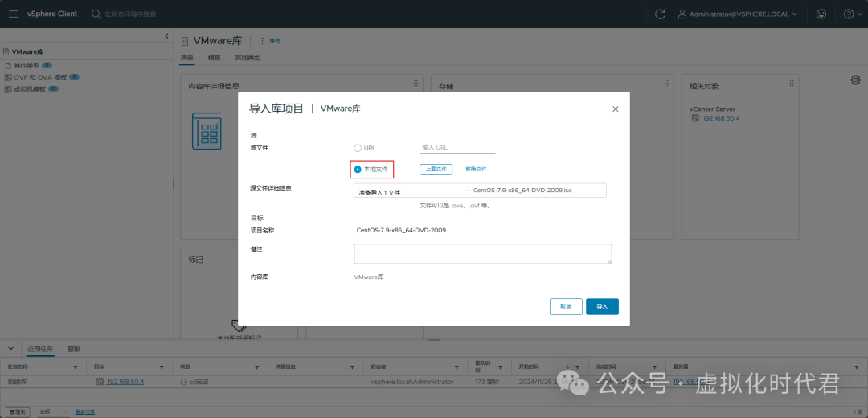Filter the 完成时间 column

click(x=654, y=367)
